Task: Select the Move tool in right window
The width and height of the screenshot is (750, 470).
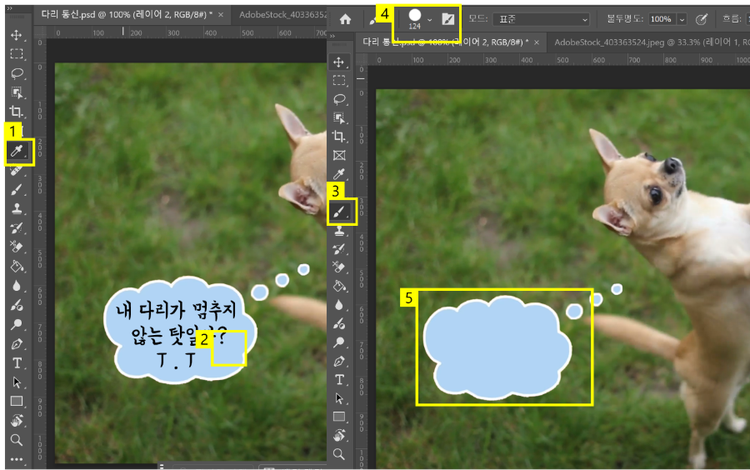Action: point(339,62)
